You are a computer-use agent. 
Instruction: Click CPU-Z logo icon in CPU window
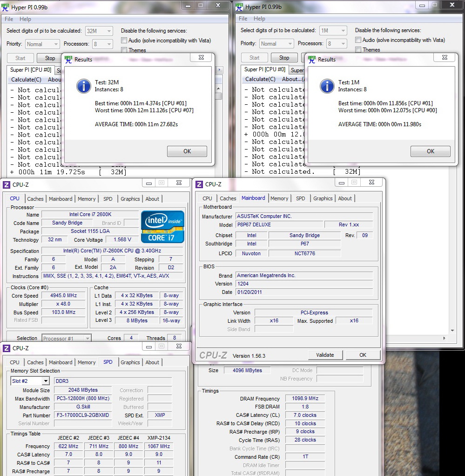click(7, 184)
